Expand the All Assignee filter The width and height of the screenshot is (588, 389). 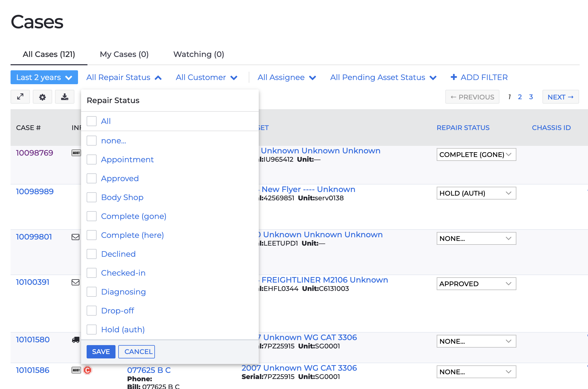[x=287, y=77]
